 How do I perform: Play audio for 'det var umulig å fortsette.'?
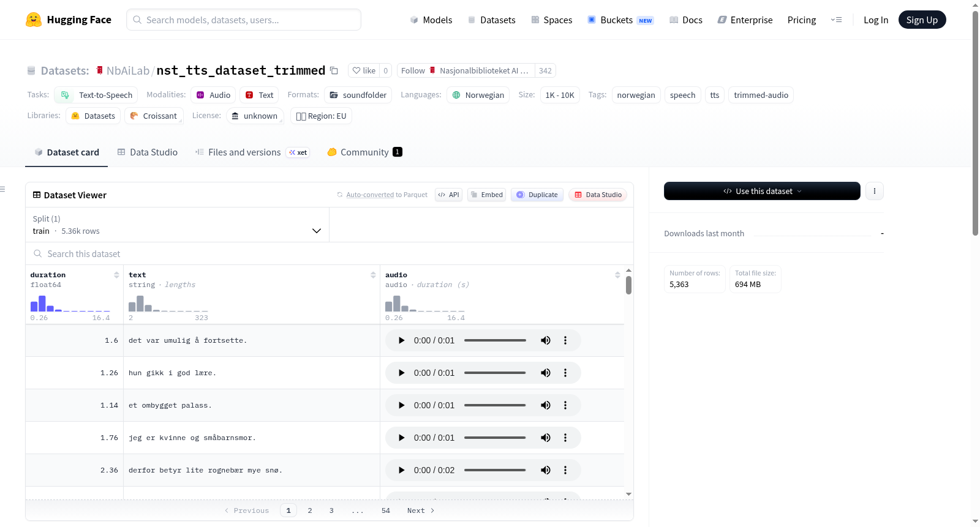click(x=401, y=340)
